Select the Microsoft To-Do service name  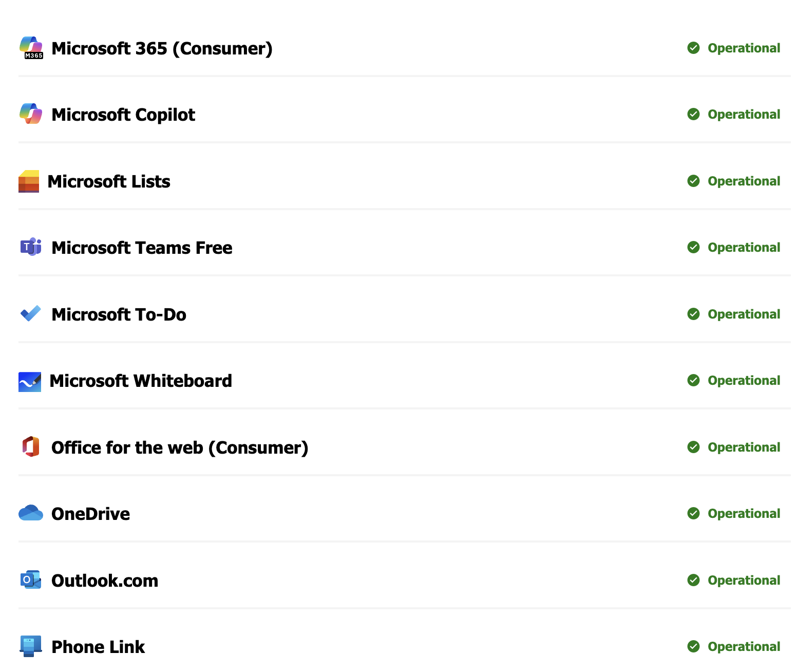(x=119, y=314)
